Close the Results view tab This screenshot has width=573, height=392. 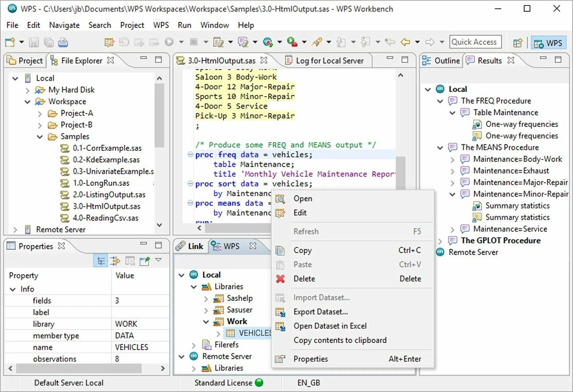coord(511,60)
